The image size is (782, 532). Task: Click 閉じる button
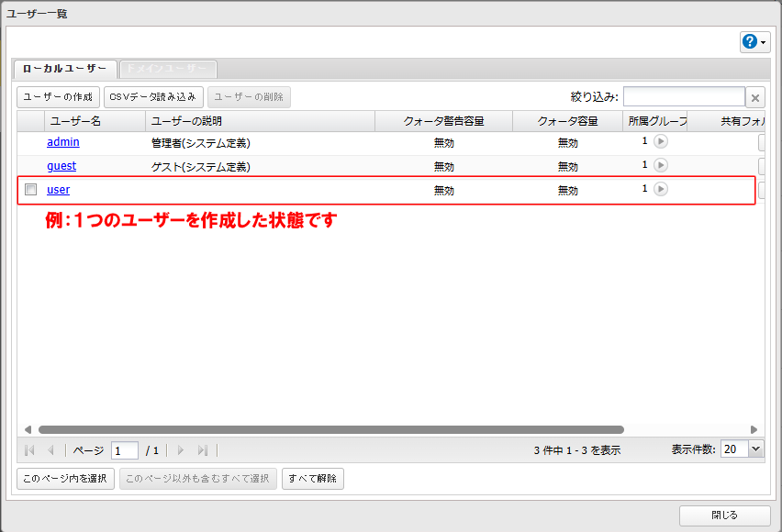(725, 515)
